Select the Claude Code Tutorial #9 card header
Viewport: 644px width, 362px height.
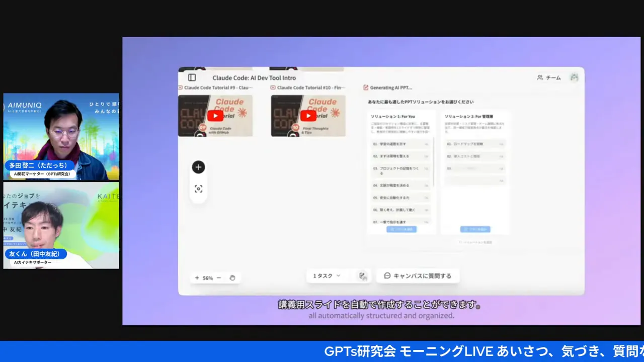(215, 87)
